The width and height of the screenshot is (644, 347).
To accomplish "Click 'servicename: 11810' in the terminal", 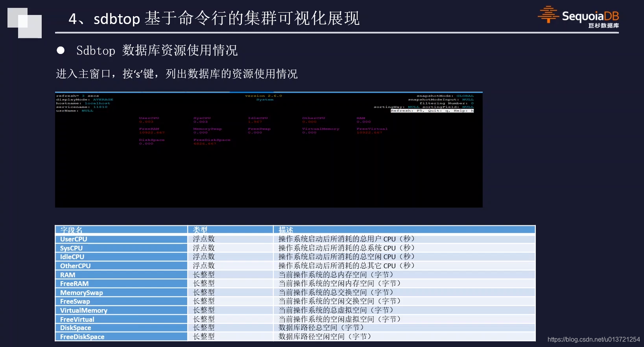I will (82, 107).
